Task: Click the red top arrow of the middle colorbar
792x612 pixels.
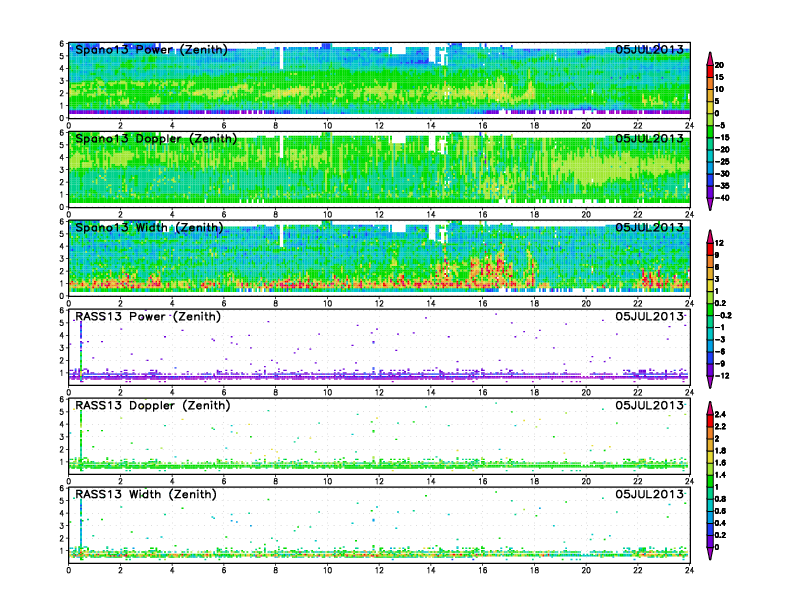Action: [x=709, y=234]
